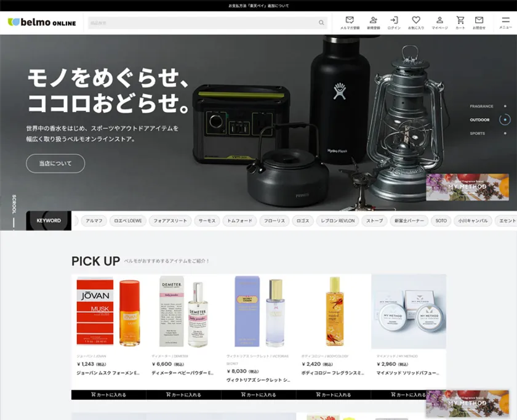Add Demeter Baby Powder to cart

[183, 395]
